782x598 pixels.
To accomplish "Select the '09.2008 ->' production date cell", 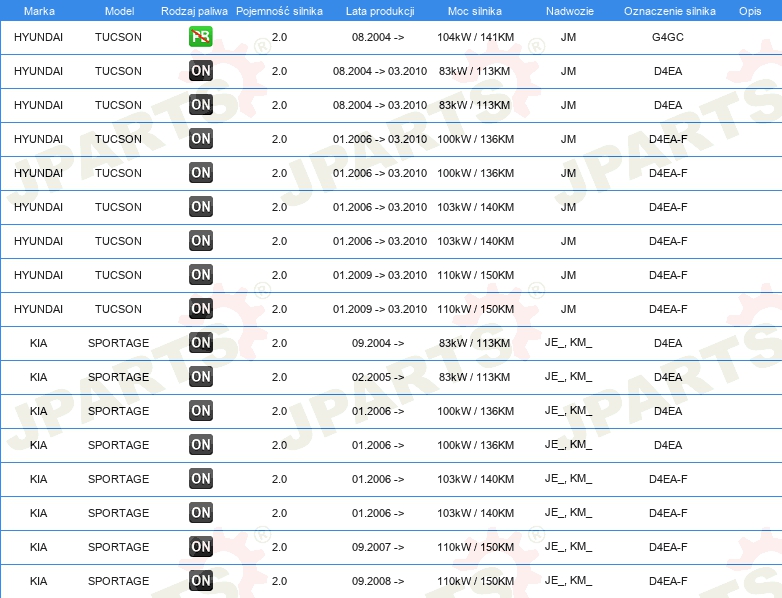I will pos(378,581).
